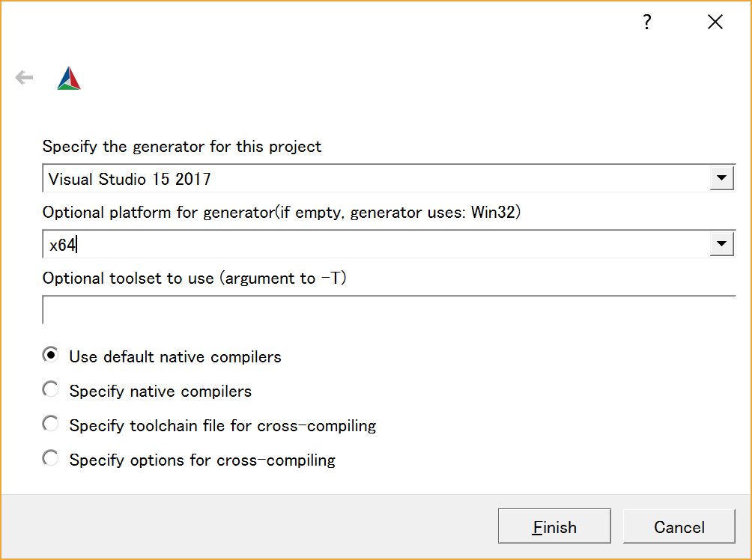
Task: Select Specify toolchain file for cross-compiling
Action: tap(209, 425)
